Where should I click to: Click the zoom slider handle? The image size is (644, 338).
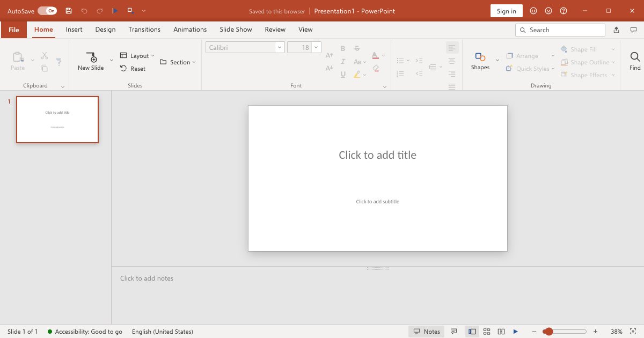(x=548, y=332)
